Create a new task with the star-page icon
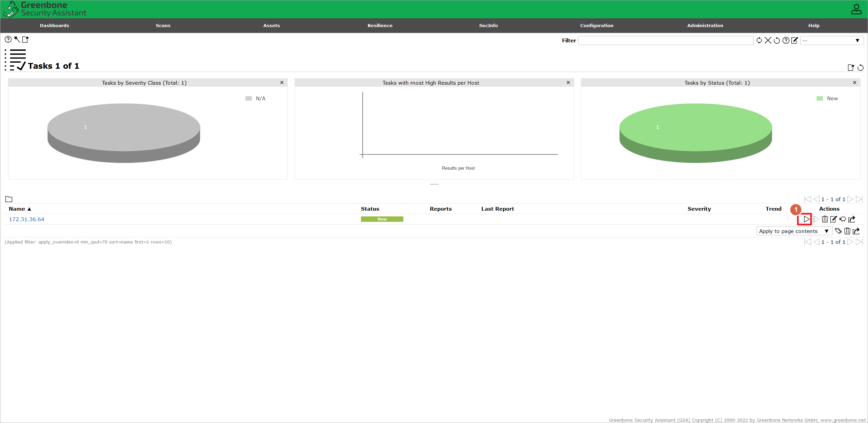Viewport: 868px width, 423px height. pos(26,40)
